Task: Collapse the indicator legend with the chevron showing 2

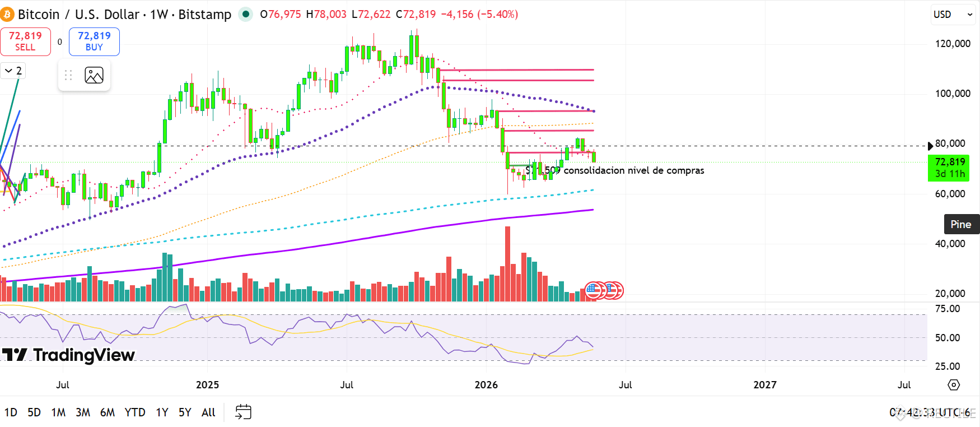Action: [x=13, y=71]
